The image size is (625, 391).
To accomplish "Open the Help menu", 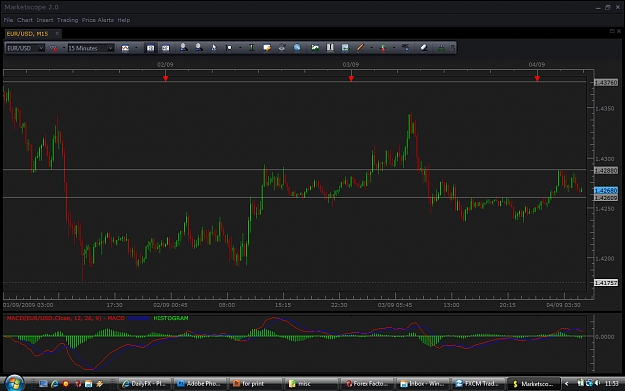I will pos(124,20).
